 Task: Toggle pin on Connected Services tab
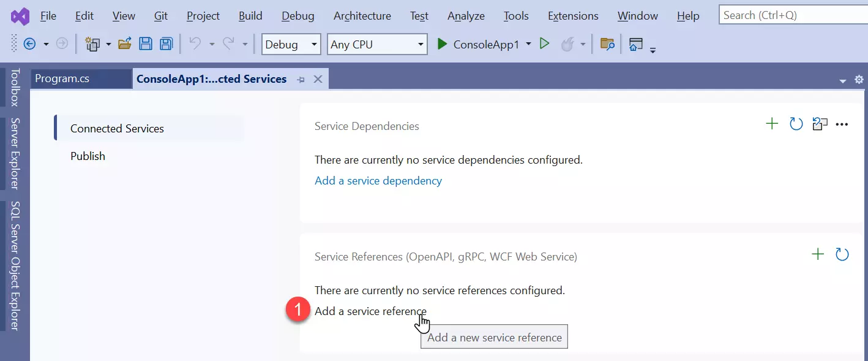[301, 80]
